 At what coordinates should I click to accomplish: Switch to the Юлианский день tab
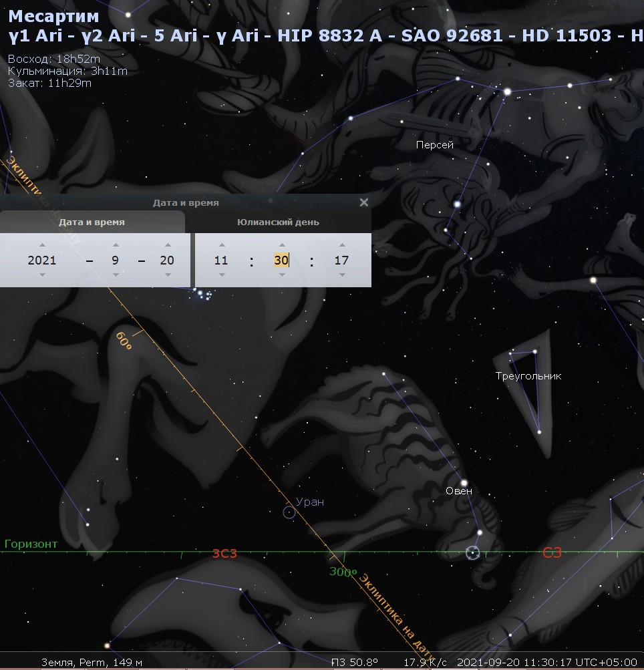pos(278,222)
